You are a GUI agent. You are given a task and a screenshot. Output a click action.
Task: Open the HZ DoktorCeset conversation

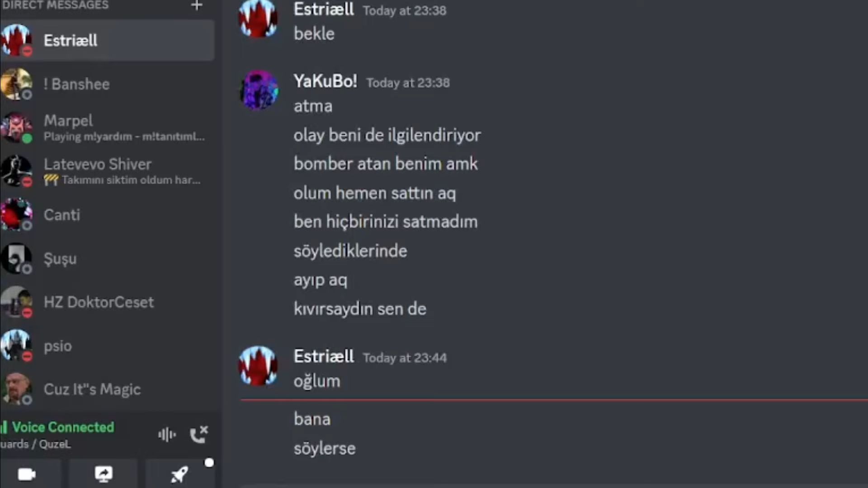(99, 302)
